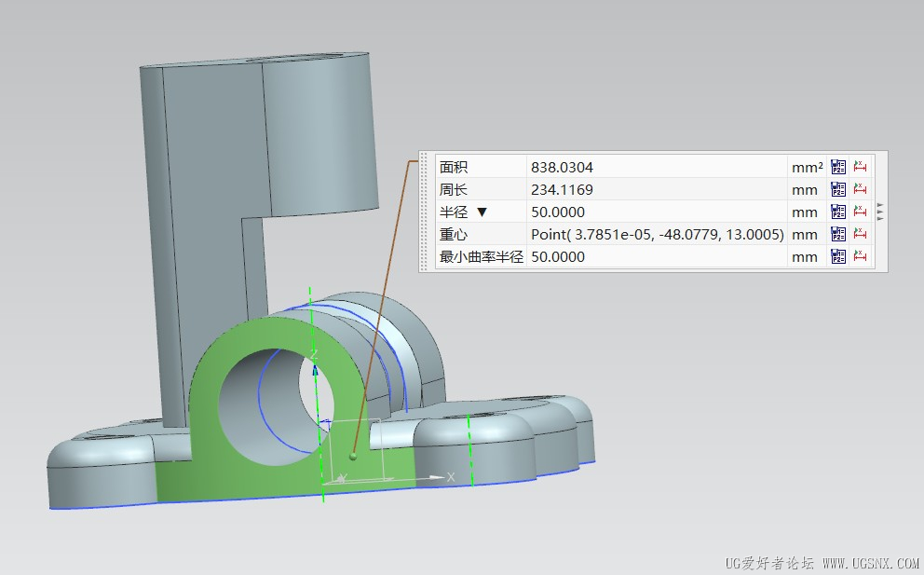Screen dimensions: 924x575
Task: Create a dimension annotation for 最小曲率半径
Action: pyautogui.click(x=861, y=256)
